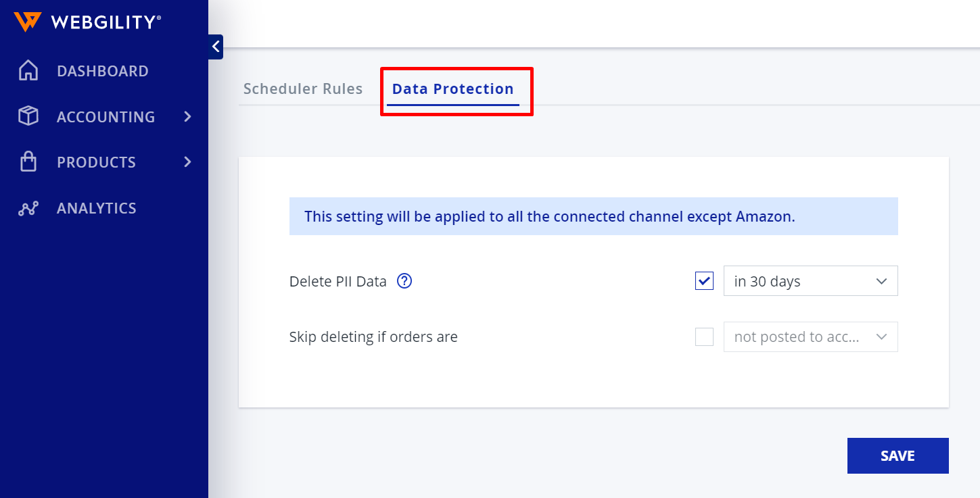Viewport: 980px width, 498px height.
Task: Open Dashboard via the home icon
Action: tap(28, 71)
